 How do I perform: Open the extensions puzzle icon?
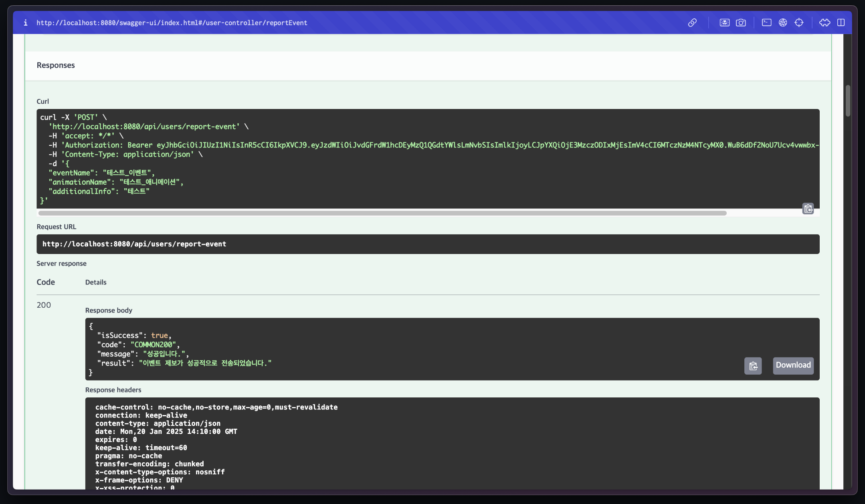coord(825,23)
